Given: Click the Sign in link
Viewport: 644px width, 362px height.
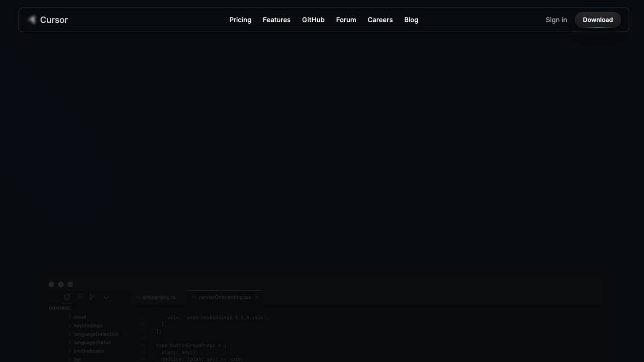Looking at the screenshot, I should 556,20.
